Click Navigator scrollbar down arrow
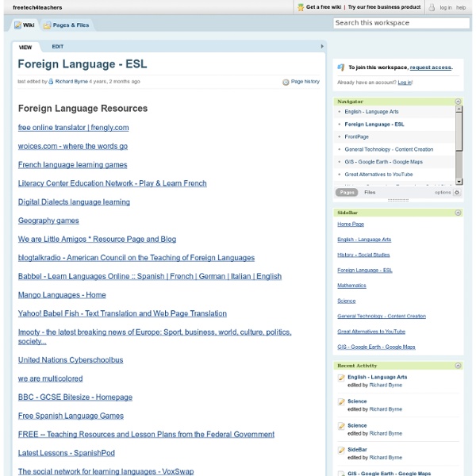This screenshot has width=476, height=476. click(x=459, y=182)
